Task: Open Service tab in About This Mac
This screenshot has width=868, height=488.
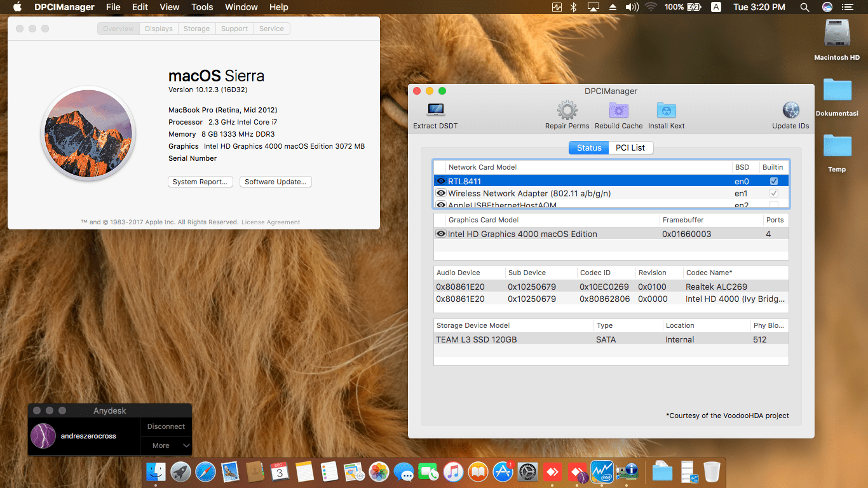Action: (x=271, y=29)
